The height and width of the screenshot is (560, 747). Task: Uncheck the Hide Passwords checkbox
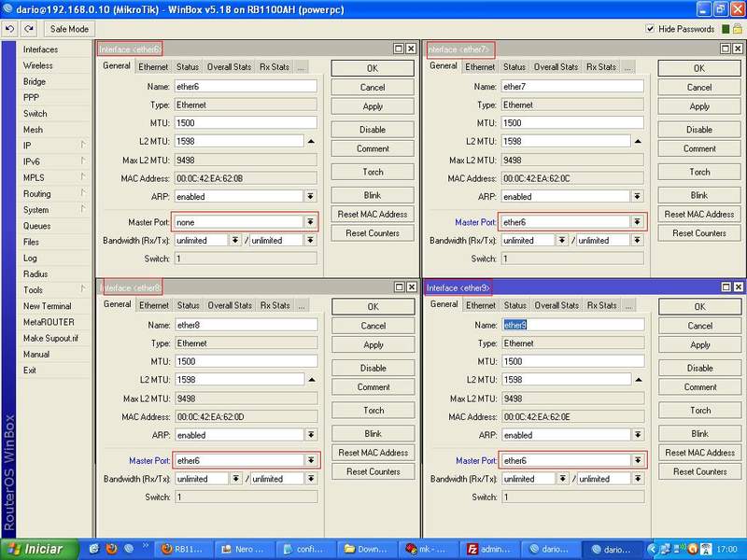point(650,29)
